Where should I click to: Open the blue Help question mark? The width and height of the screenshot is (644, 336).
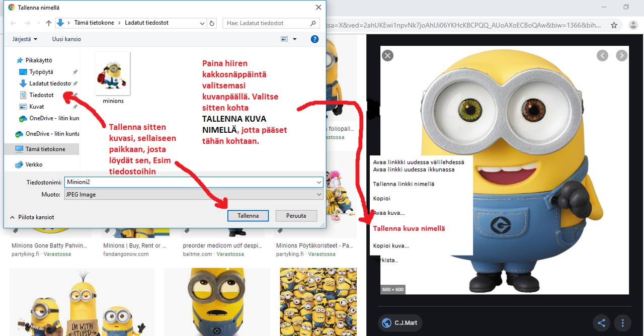[314, 39]
